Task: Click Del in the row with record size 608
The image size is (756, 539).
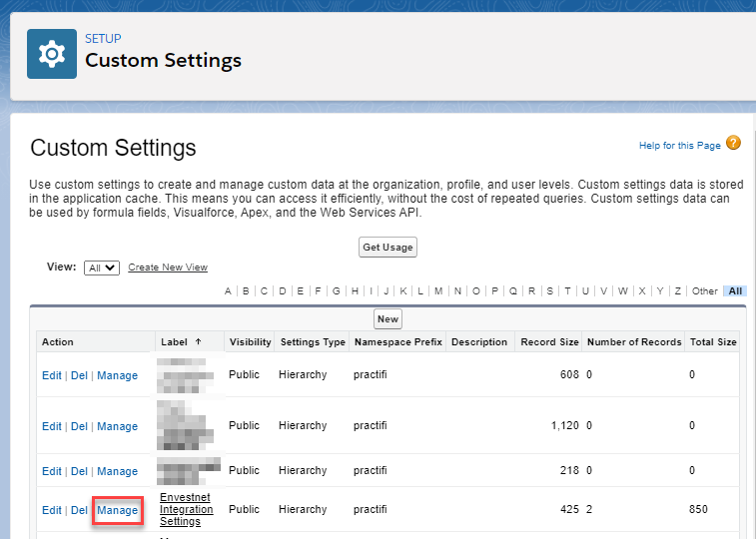Action: pyautogui.click(x=79, y=375)
